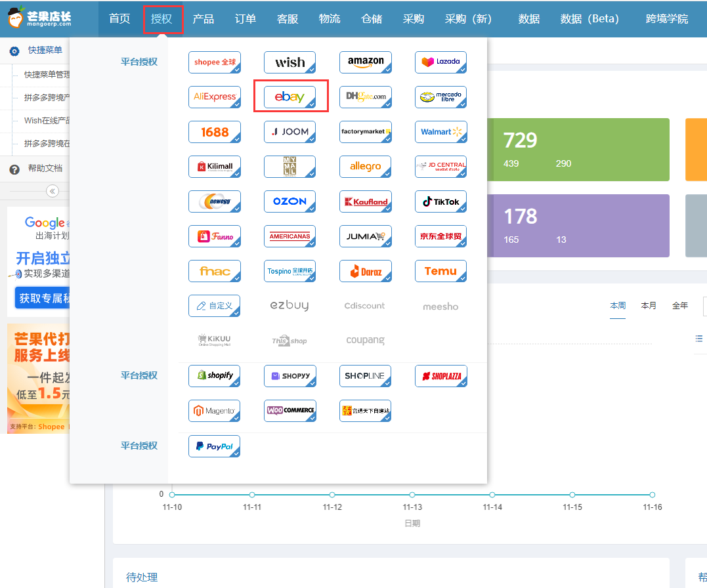Select the AliExpress platform logo

tap(215, 97)
